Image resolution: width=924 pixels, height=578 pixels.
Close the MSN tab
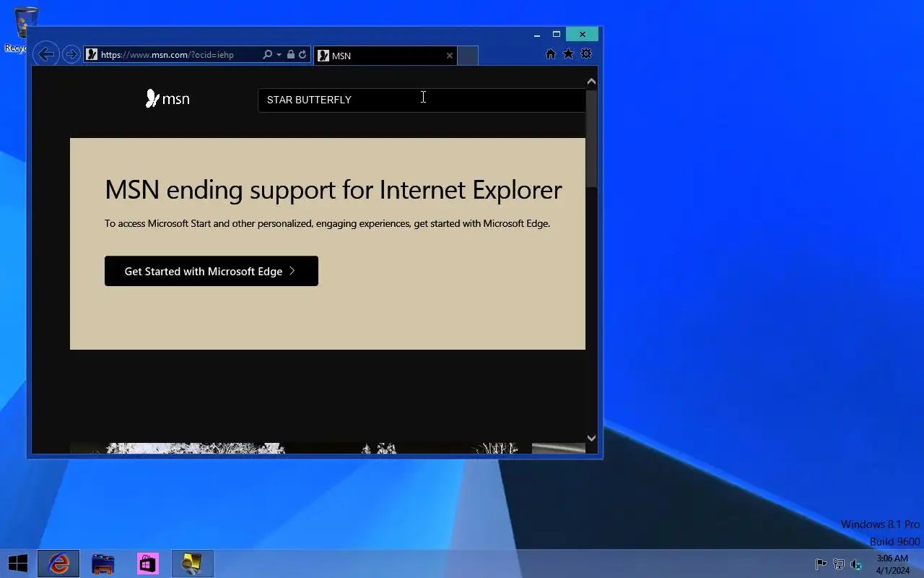[x=450, y=56]
